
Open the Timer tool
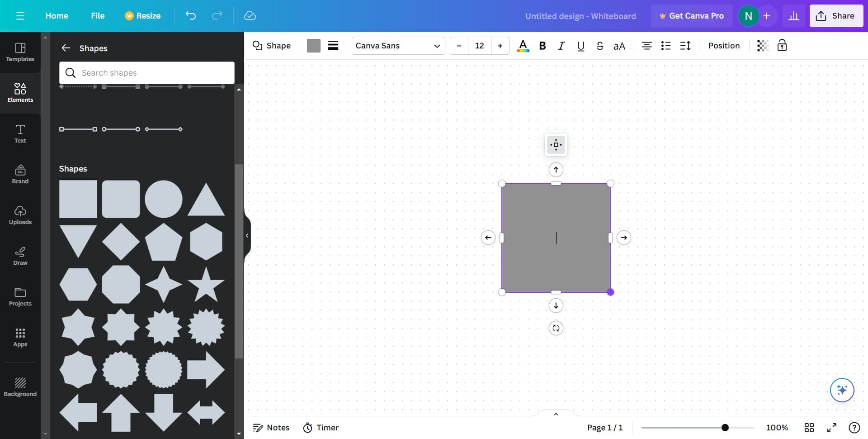click(321, 428)
